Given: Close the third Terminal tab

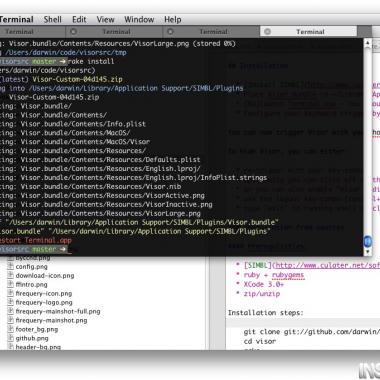Looking at the screenshot, I should 170,32.
